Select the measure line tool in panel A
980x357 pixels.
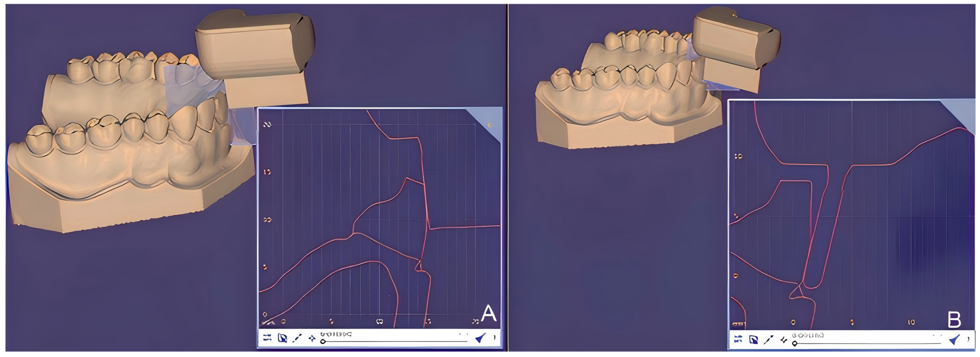297,338
